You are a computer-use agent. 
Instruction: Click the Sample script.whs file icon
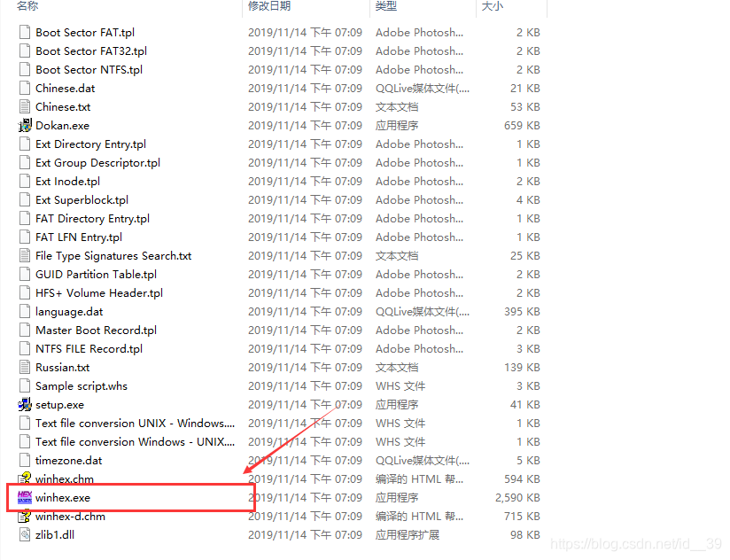coord(25,386)
